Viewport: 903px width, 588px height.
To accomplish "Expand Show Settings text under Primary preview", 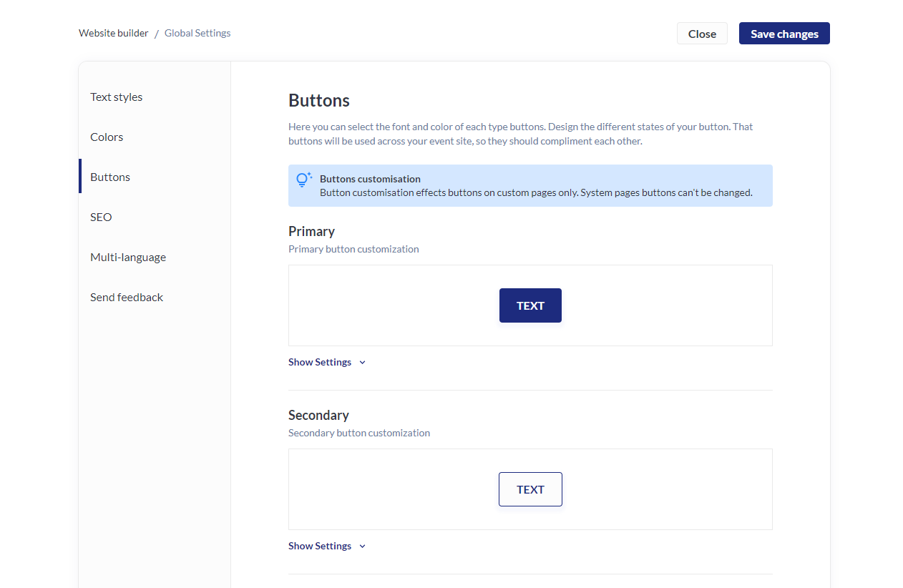I will (320, 363).
